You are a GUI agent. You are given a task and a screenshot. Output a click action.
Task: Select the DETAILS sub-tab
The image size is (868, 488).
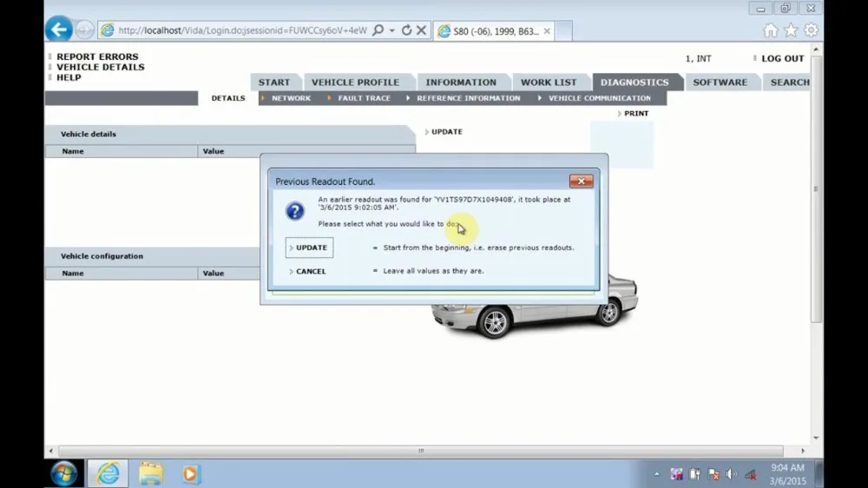click(228, 98)
